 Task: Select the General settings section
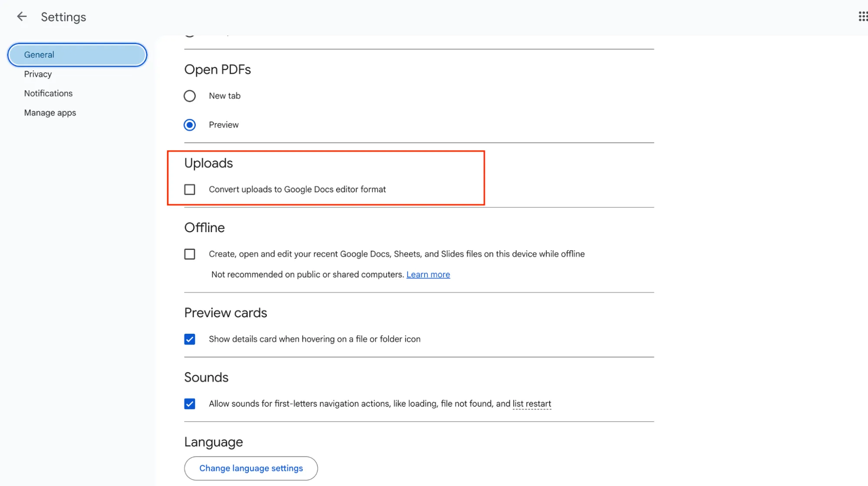pyautogui.click(x=40, y=55)
